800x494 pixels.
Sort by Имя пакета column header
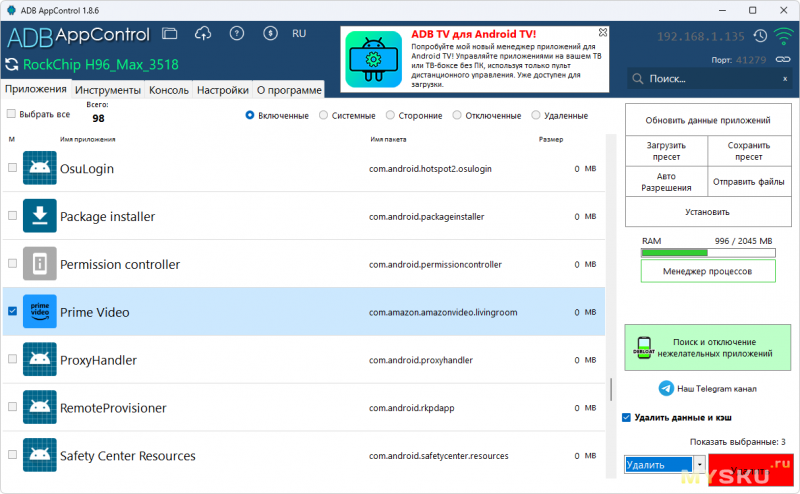pos(388,139)
